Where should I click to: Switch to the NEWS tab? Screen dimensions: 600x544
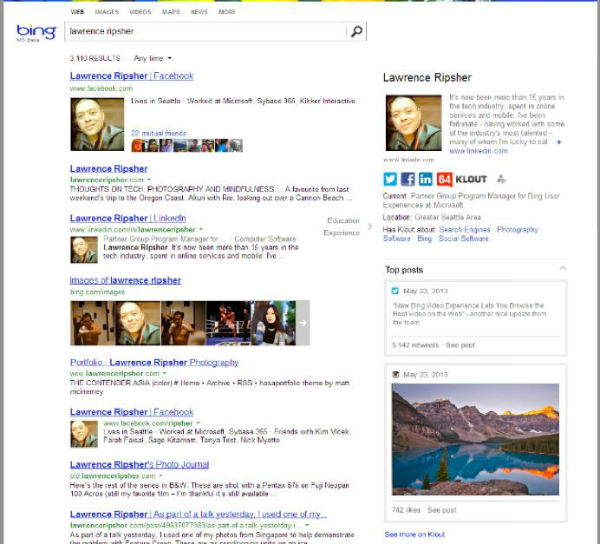coord(199,12)
